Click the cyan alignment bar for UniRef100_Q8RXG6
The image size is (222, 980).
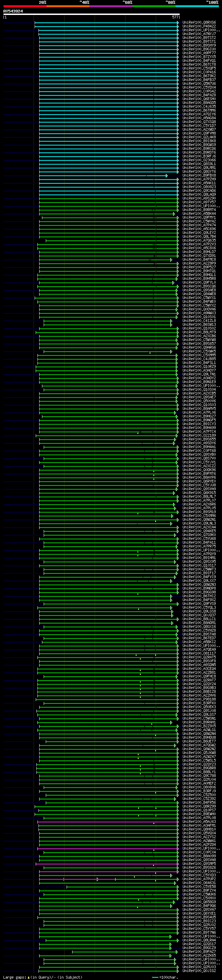[106, 23]
